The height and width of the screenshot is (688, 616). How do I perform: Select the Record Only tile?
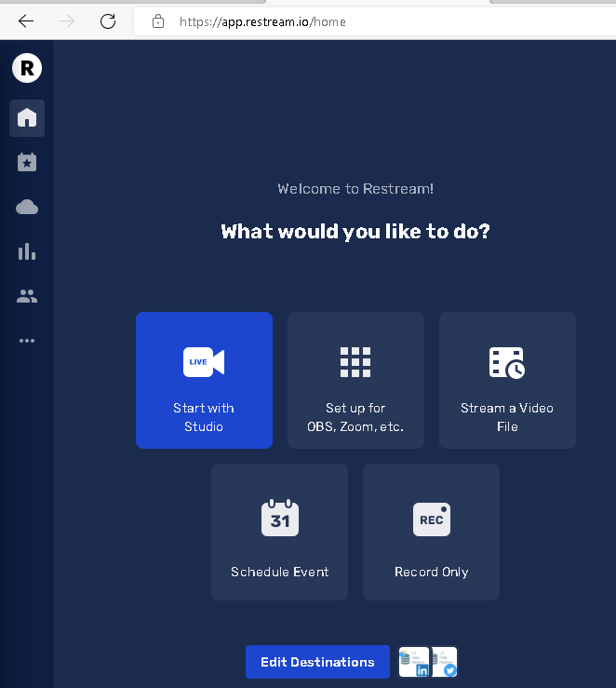431,532
